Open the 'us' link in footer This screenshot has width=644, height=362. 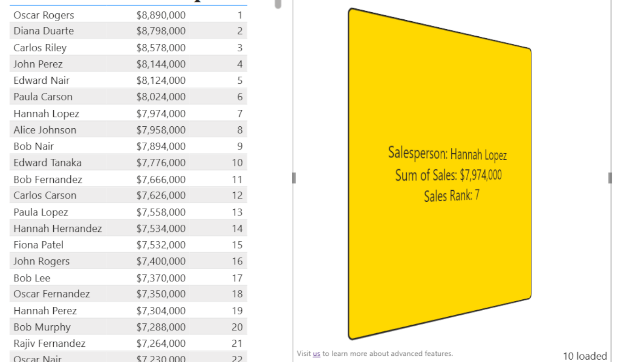[316, 354]
